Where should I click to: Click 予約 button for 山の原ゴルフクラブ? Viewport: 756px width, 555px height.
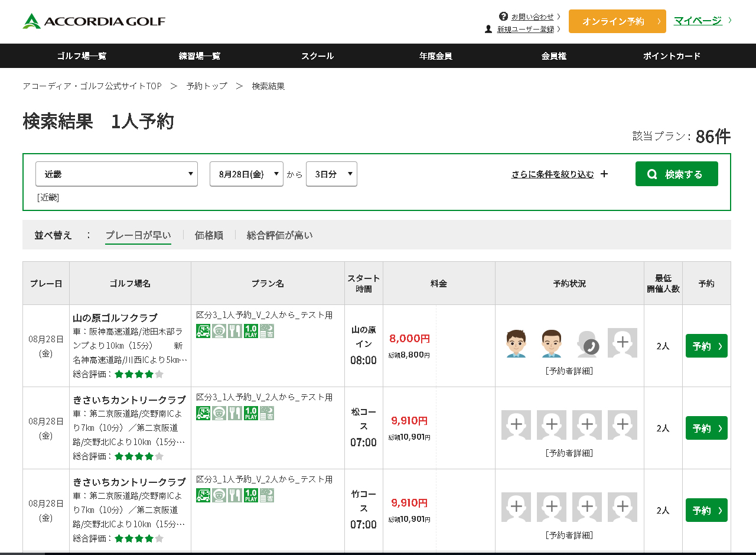pos(706,346)
